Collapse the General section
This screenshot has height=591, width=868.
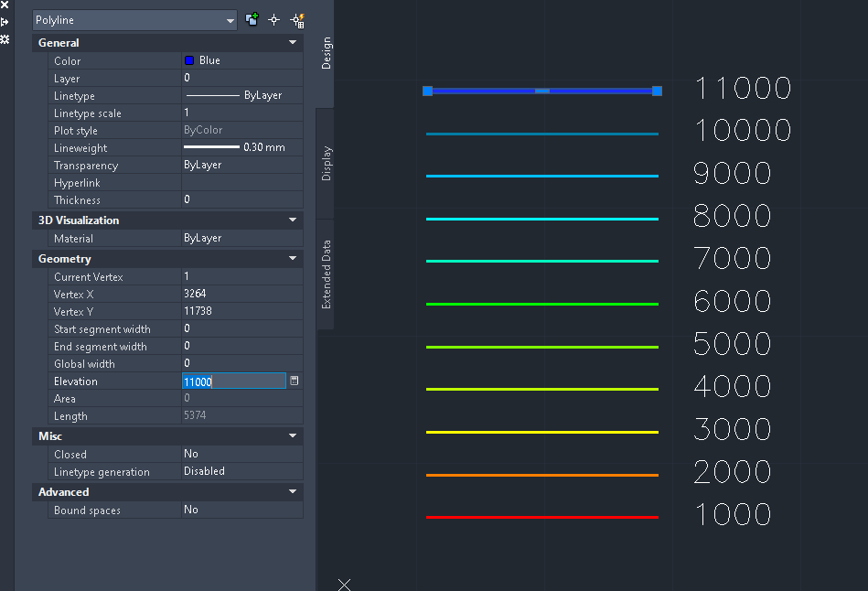point(292,42)
